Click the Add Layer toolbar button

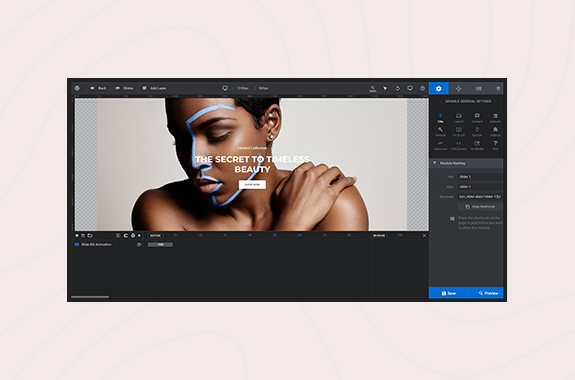click(x=154, y=88)
